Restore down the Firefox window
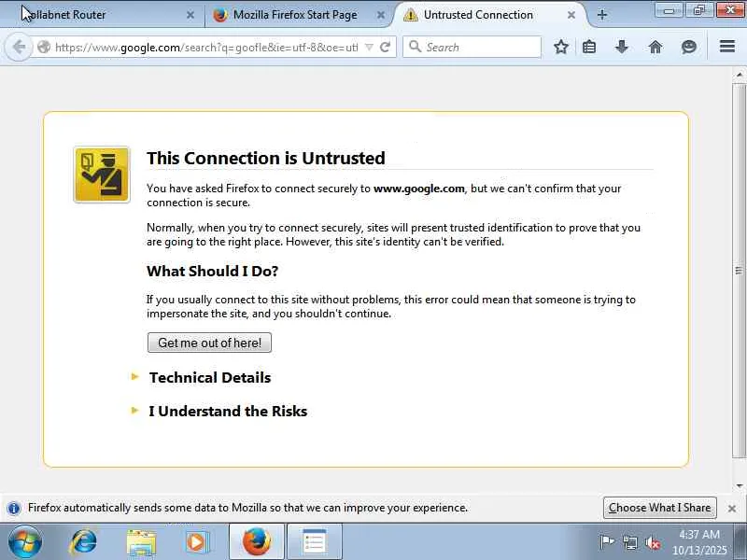 pyautogui.click(x=698, y=10)
